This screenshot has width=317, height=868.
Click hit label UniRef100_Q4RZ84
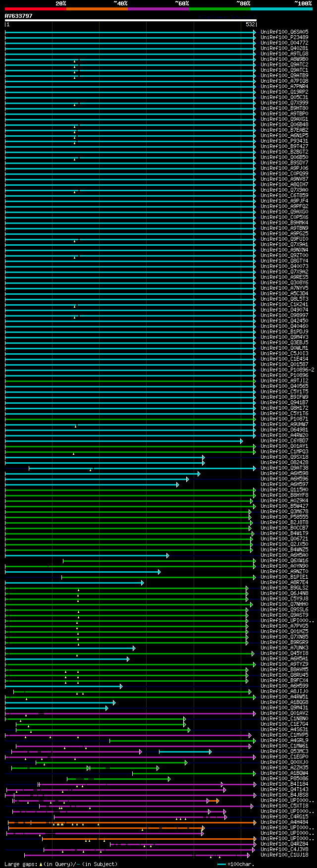pyautogui.click(x=284, y=844)
